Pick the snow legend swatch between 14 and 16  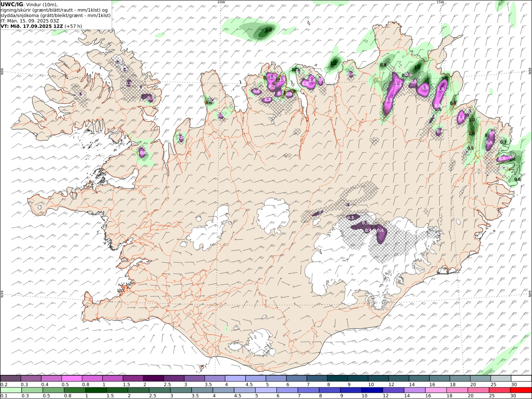pos(419,378)
